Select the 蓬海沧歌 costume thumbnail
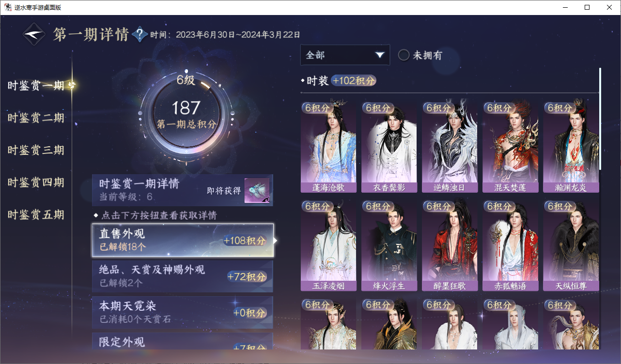This screenshot has height=364, width=621. pyautogui.click(x=328, y=147)
